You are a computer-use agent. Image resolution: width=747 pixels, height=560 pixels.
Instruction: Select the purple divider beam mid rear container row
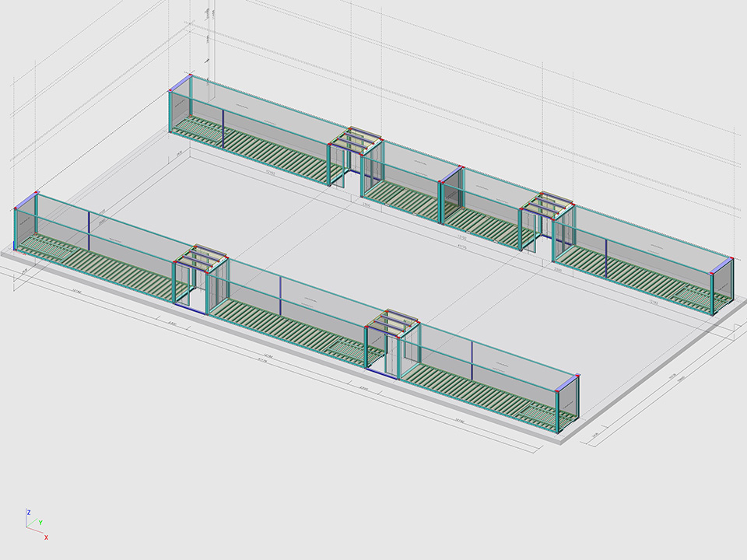451,175
